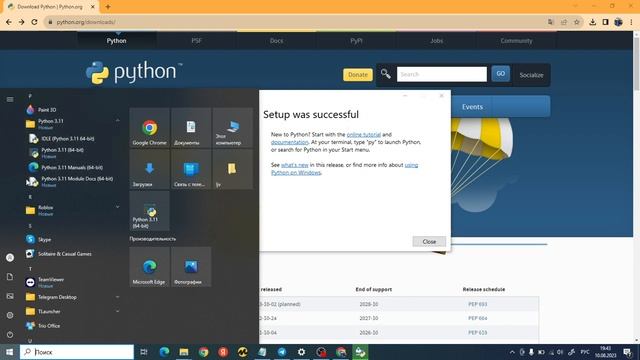Open user account icon in Start
640x360 pixels.
click(x=10, y=258)
